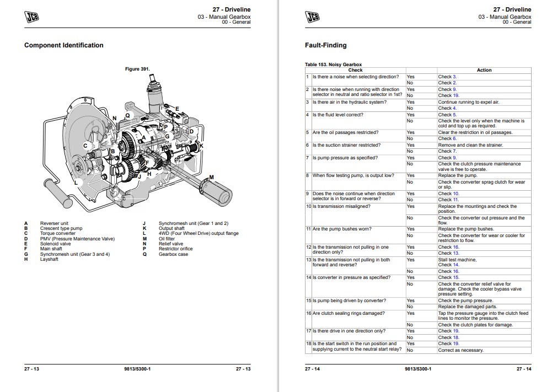Follow the Check 14 link below Stall test machine

click(x=449, y=265)
